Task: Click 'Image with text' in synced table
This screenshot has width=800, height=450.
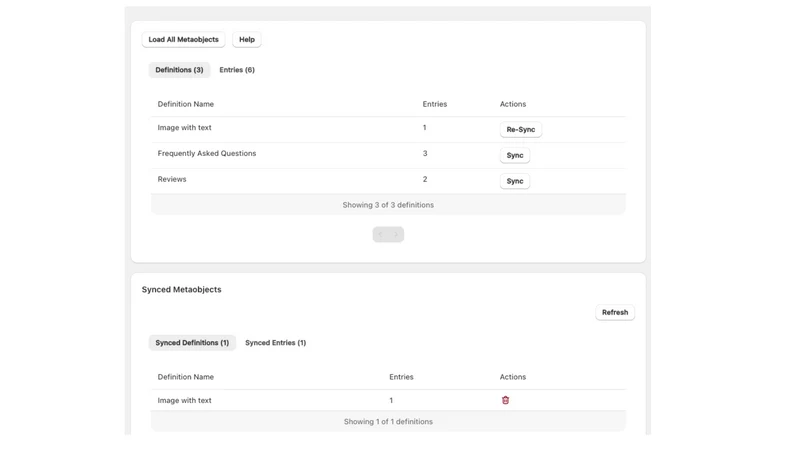Action: (184, 401)
